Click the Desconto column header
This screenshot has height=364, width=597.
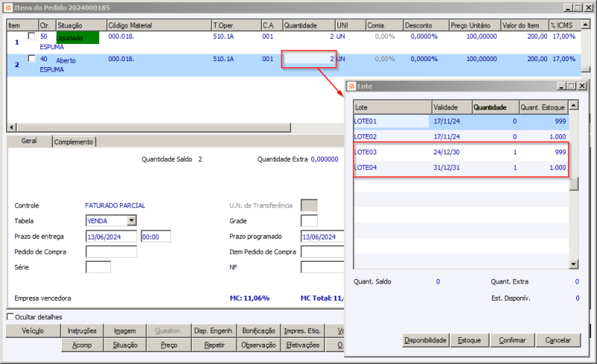tap(425, 25)
